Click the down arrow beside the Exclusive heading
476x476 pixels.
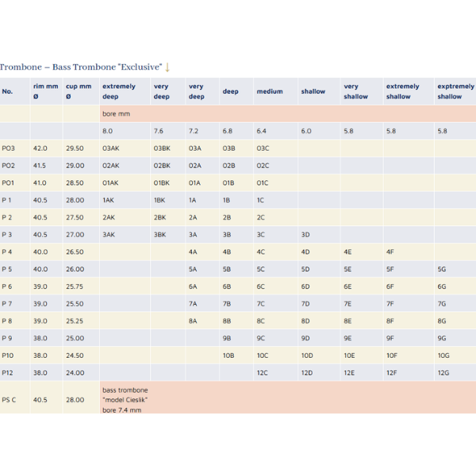[167, 67]
